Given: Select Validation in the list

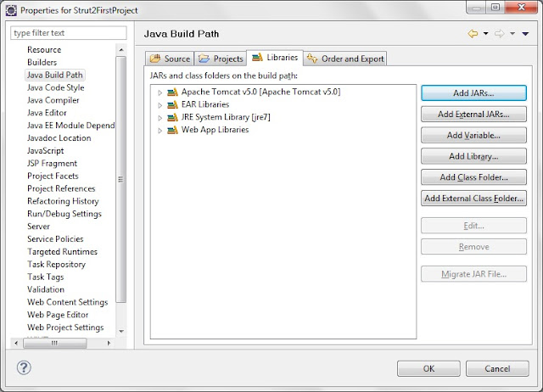Looking at the screenshot, I should point(46,289).
